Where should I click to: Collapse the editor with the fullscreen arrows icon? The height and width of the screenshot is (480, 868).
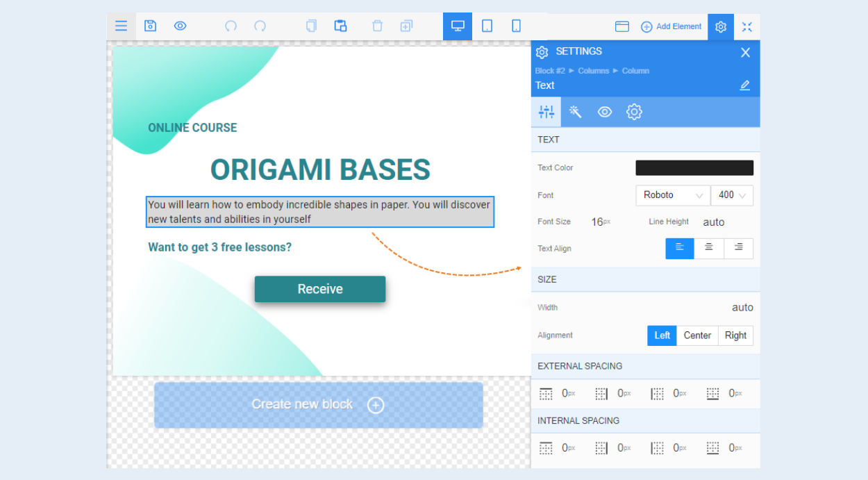tap(747, 26)
